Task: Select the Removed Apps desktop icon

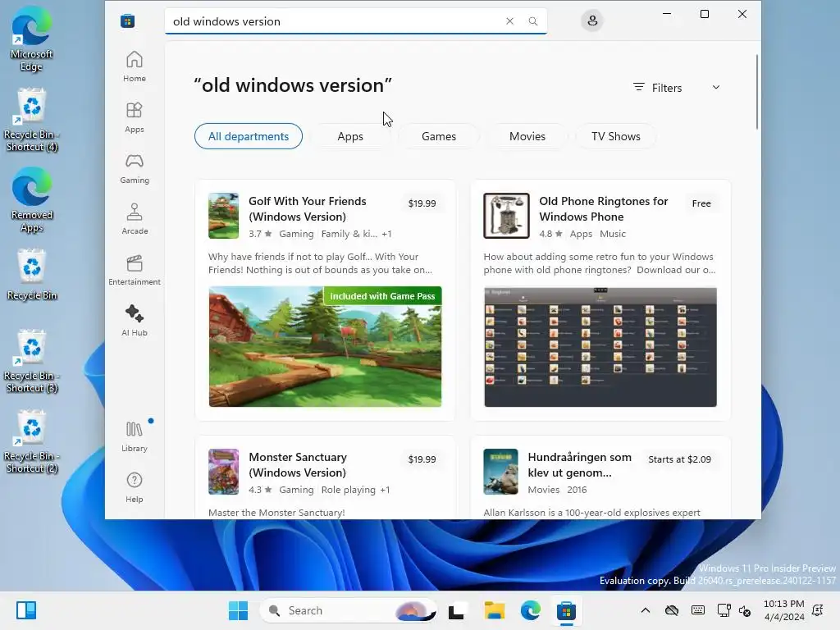Action: click(32, 200)
